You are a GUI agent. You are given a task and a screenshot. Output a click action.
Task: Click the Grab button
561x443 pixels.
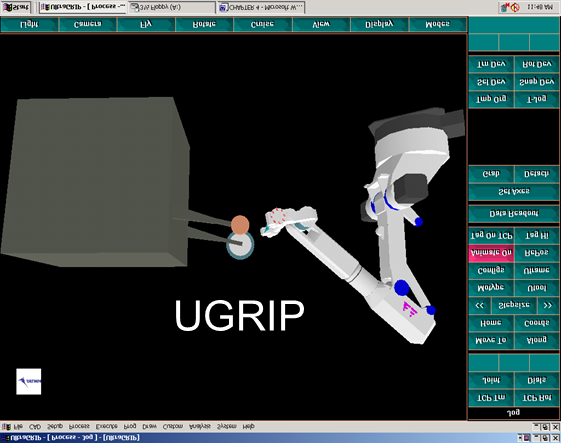point(491,174)
